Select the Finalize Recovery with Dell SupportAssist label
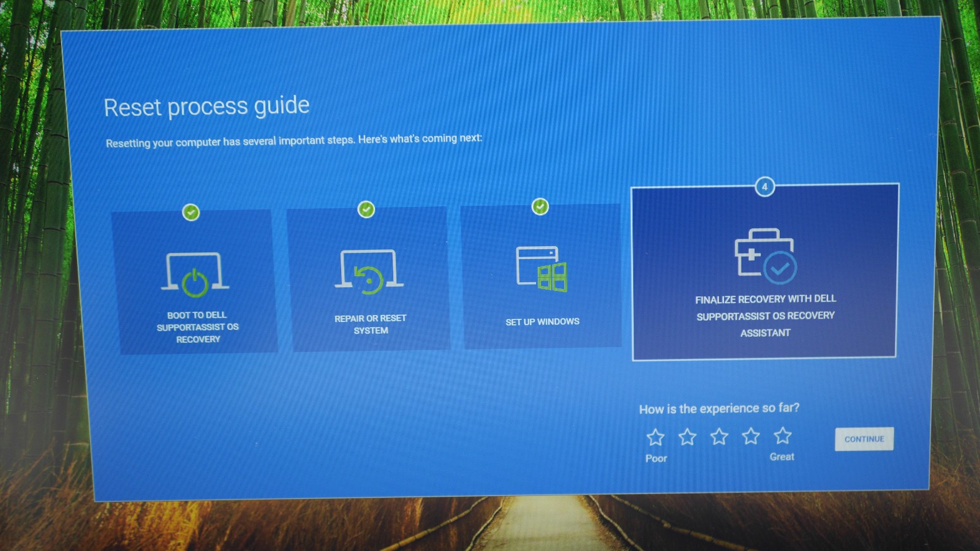980x551 pixels. coord(766,316)
